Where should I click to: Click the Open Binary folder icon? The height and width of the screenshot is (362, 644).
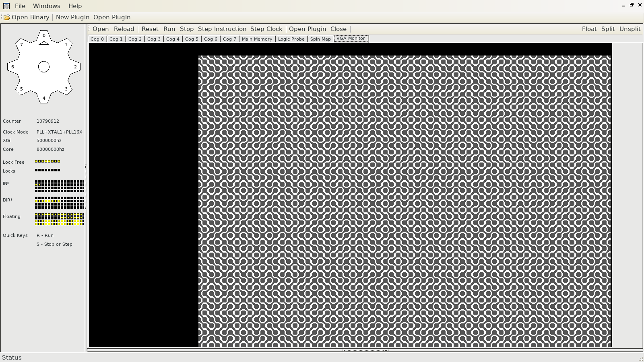7,17
